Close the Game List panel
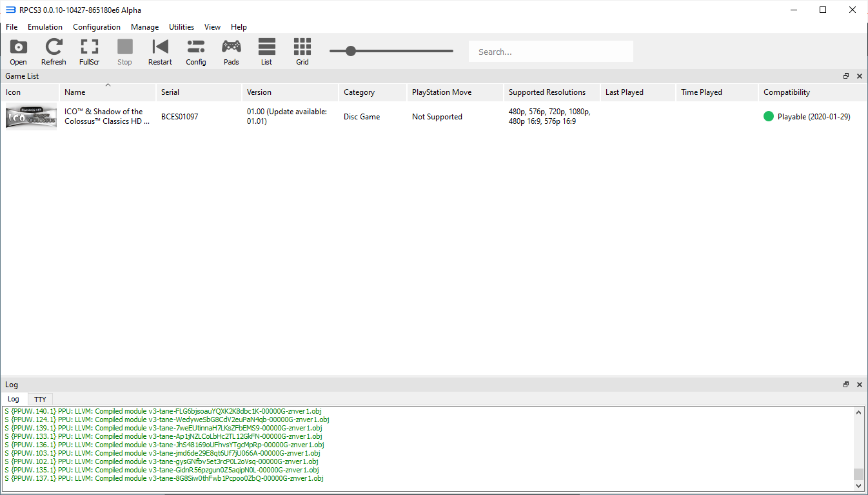The width and height of the screenshot is (868, 495). 859,76
